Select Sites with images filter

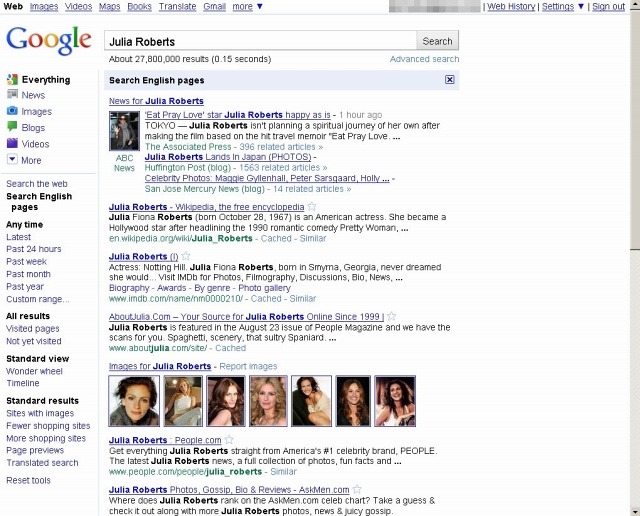tap(40, 413)
